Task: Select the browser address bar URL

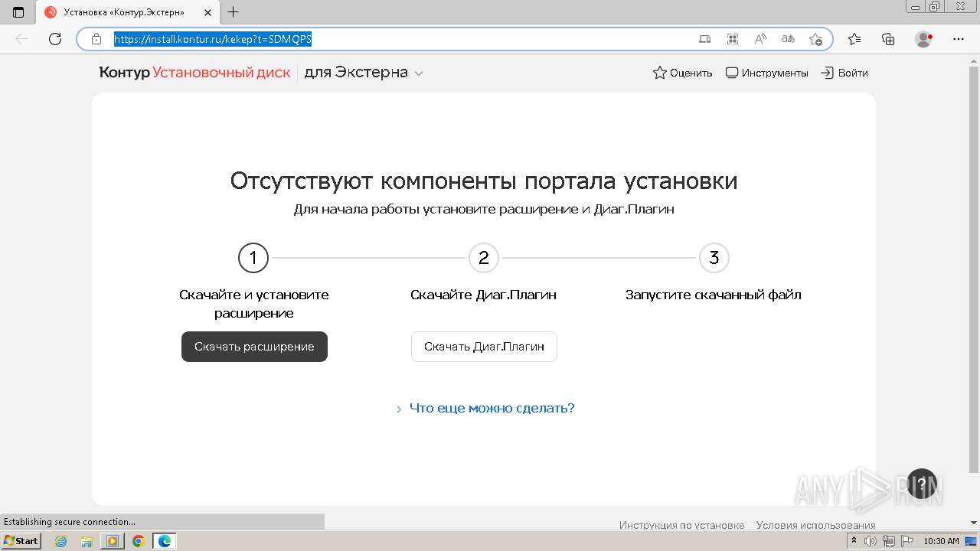Action: coord(213,39)
